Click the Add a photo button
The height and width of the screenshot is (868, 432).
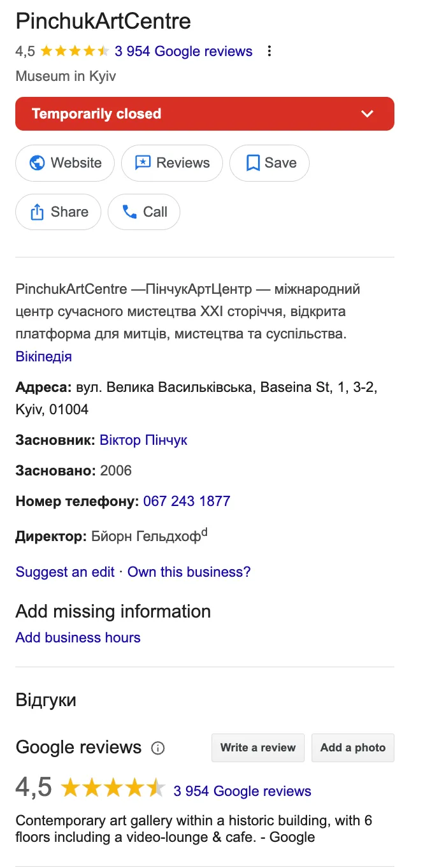click(352, 748)
